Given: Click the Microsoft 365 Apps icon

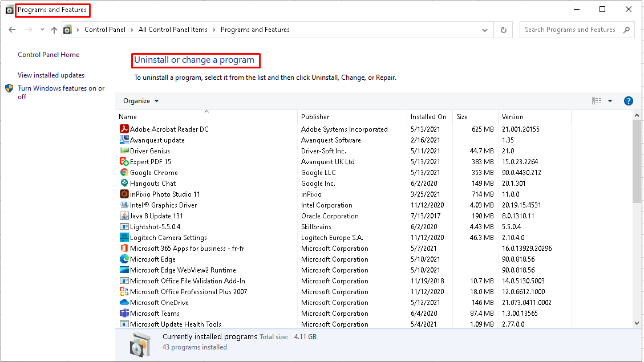Looking at the screenshot, I should [x=124, y=249].
